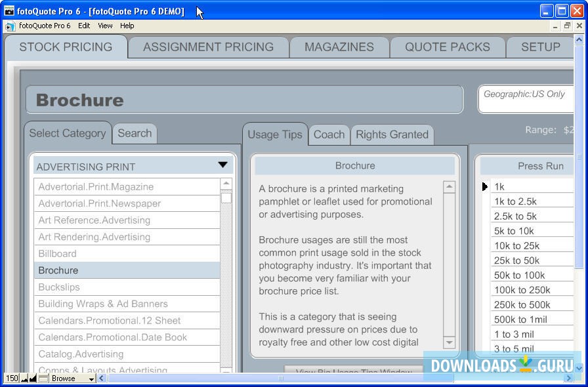The width and height of the screenshot is (588, 387).
Task: Open the Help menu
Action: click(x=127, y=26)
